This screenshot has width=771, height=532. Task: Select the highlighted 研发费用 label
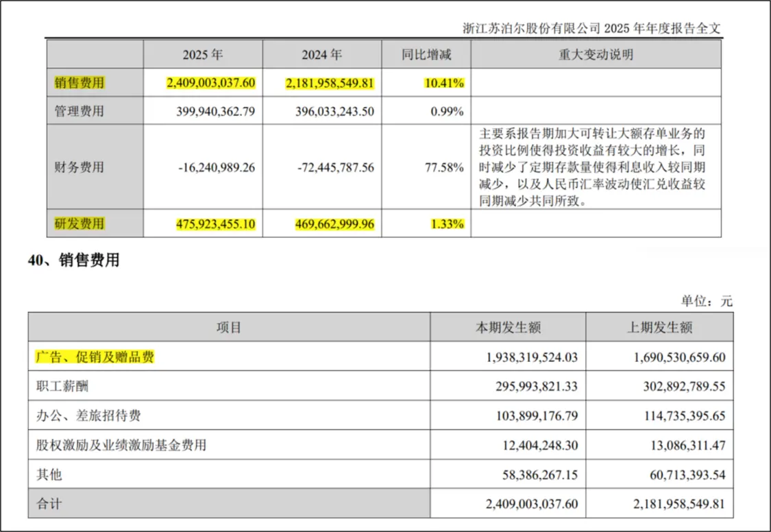click(79, 223)
